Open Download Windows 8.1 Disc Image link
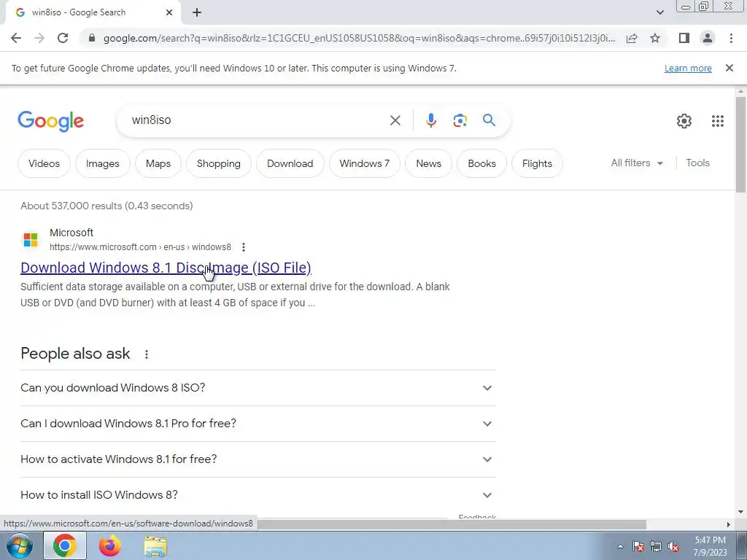Viewport: 747px width, 560px height. pyautogui.click(x=166, y=268)
